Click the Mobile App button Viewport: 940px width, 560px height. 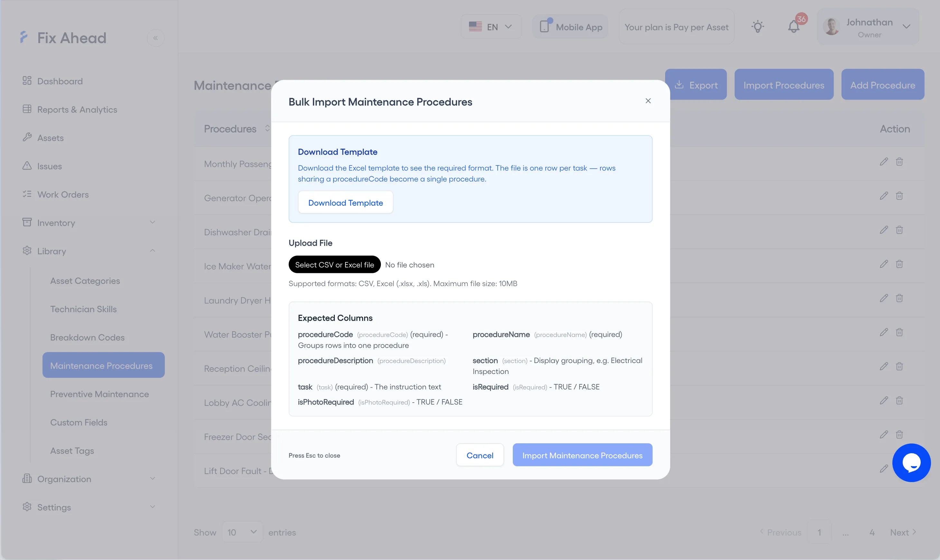(570, 26)
